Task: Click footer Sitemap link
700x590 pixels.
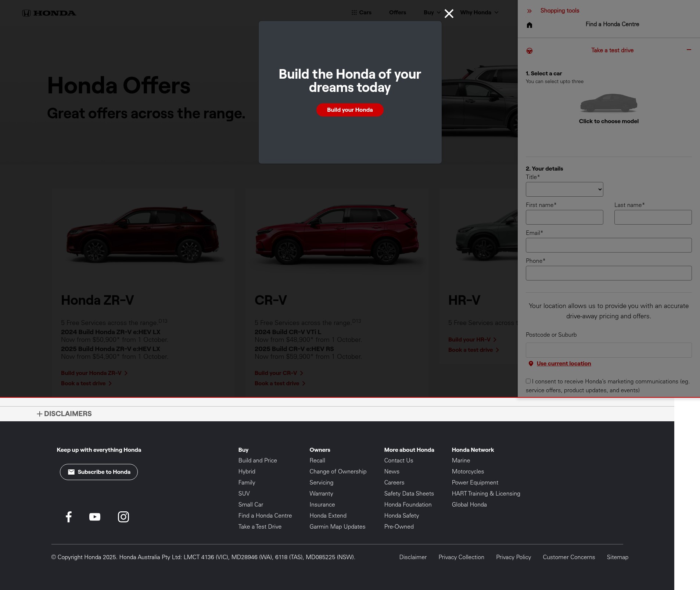Action: pyautogui.click(x=617, y=557)
